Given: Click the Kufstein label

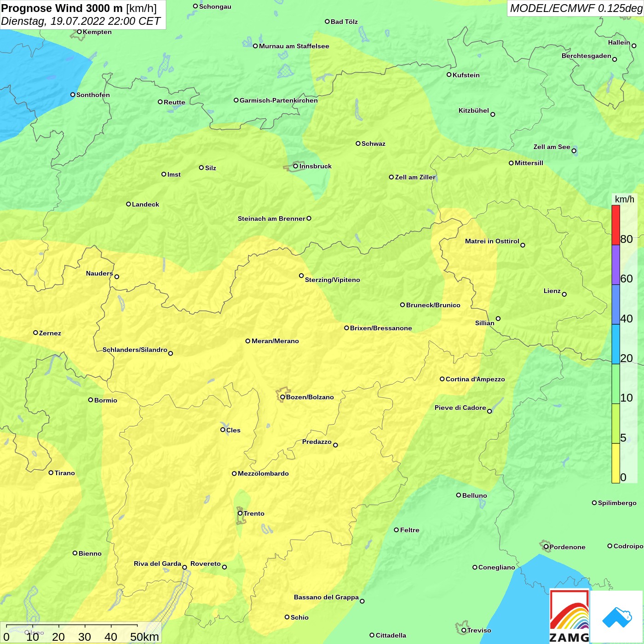Looking at the screenshot, I should pos(466,75).
